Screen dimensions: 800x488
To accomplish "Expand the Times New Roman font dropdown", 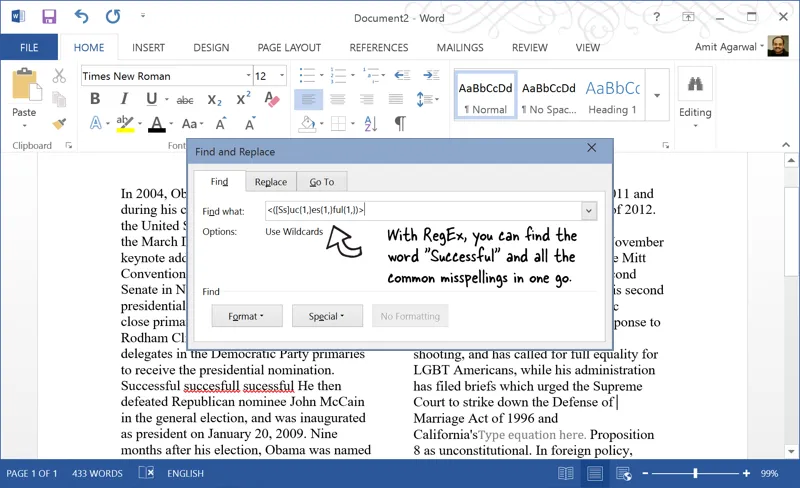I will (248, 76).
